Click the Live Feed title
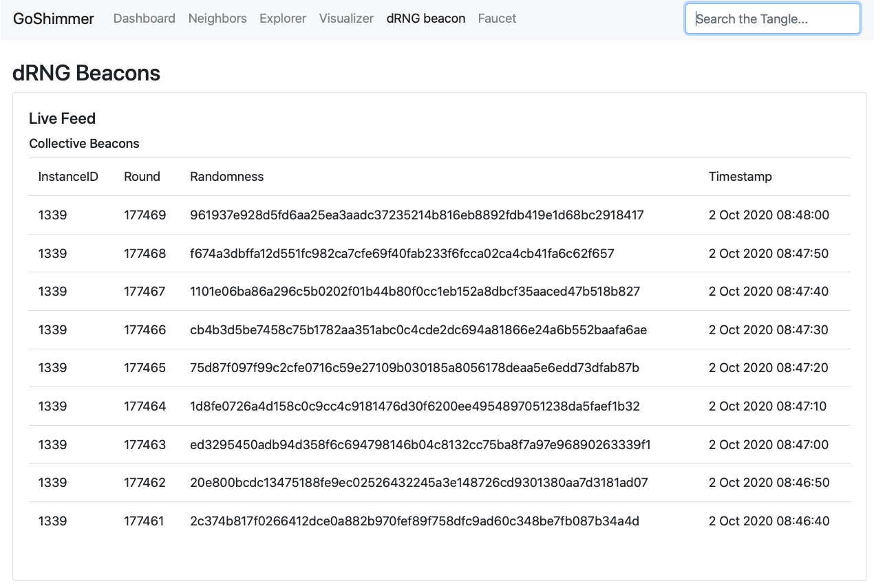874x588 pixels. click(63, 118)
